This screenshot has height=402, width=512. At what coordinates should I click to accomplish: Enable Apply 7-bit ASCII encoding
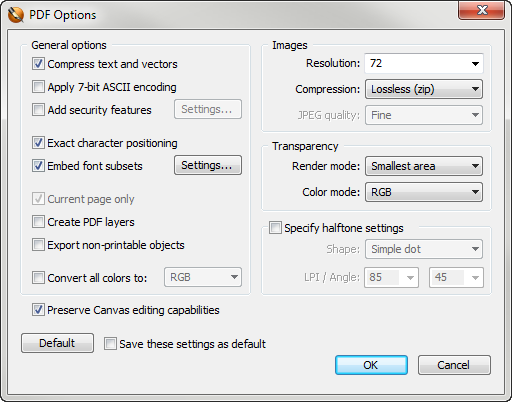[38, 87]
